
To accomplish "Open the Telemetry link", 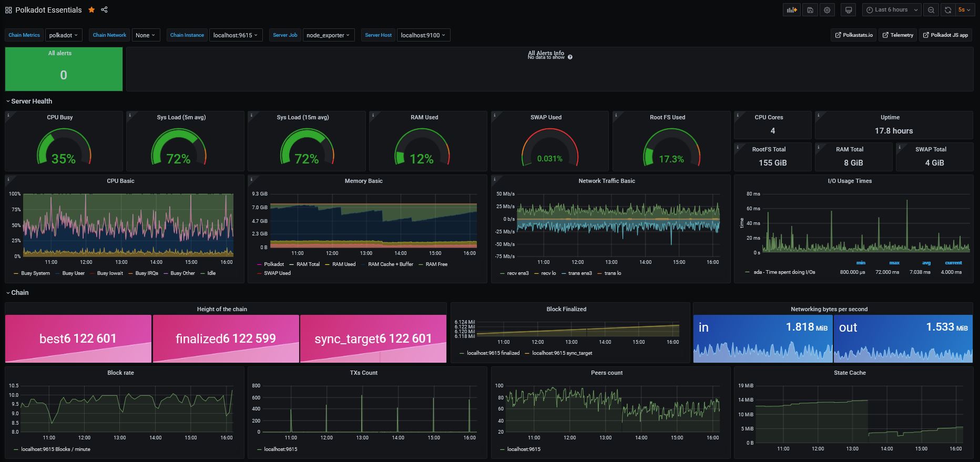I will (897, 35).
